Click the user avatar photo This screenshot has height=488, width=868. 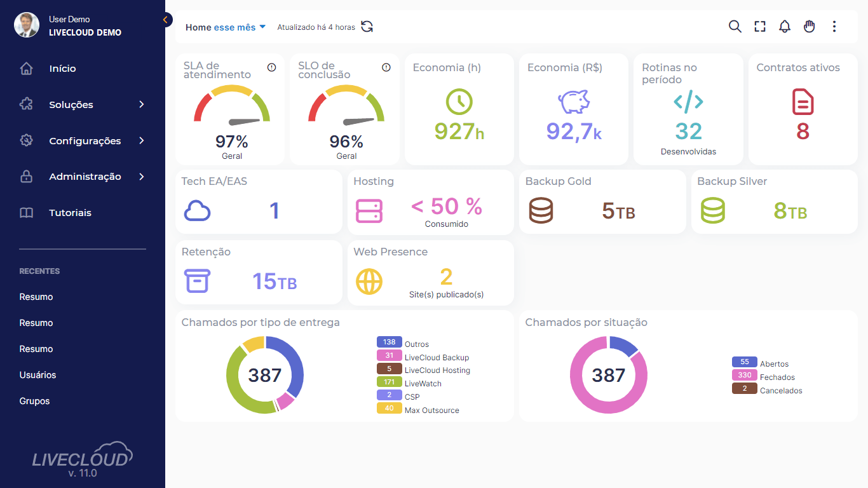coord(27,25)
